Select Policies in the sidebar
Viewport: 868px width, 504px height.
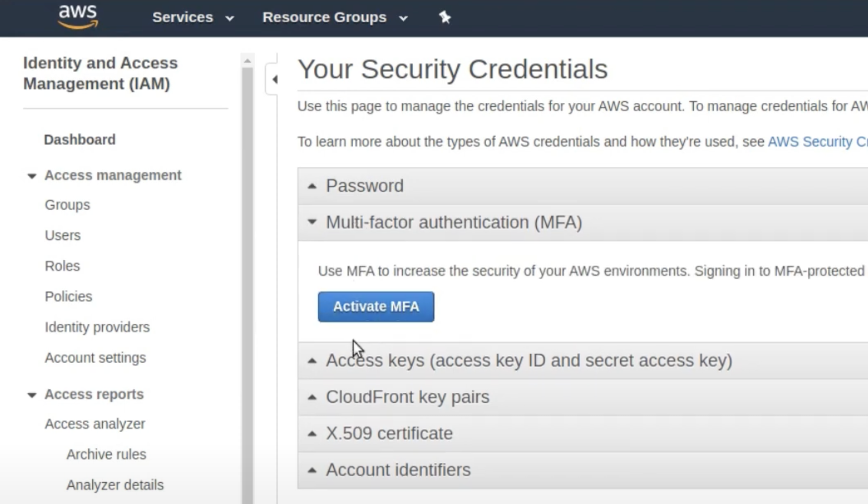[x=68, y=296]
